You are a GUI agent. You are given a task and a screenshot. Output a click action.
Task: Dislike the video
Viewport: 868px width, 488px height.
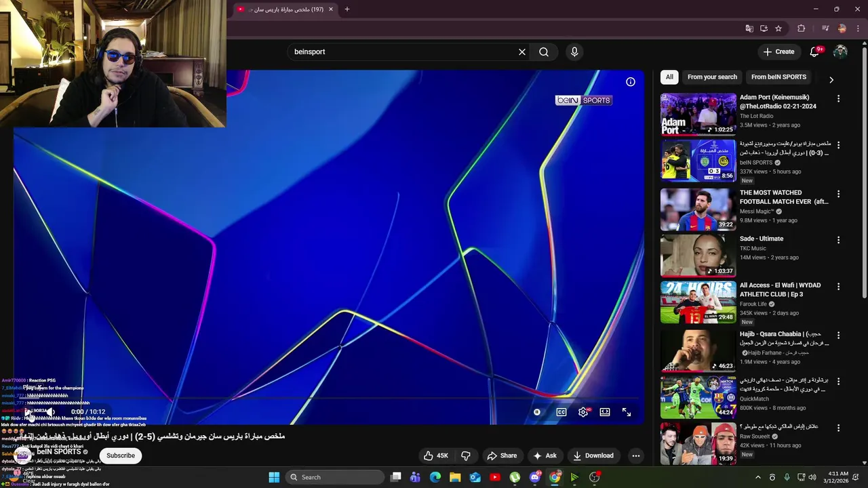click(466, 455)
